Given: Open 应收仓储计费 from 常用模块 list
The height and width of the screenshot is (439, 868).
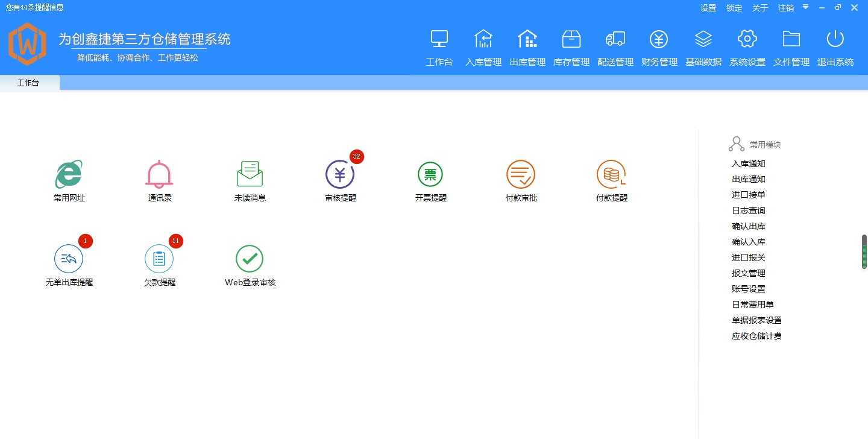Looking at the screenshot, I should (756, 336).
